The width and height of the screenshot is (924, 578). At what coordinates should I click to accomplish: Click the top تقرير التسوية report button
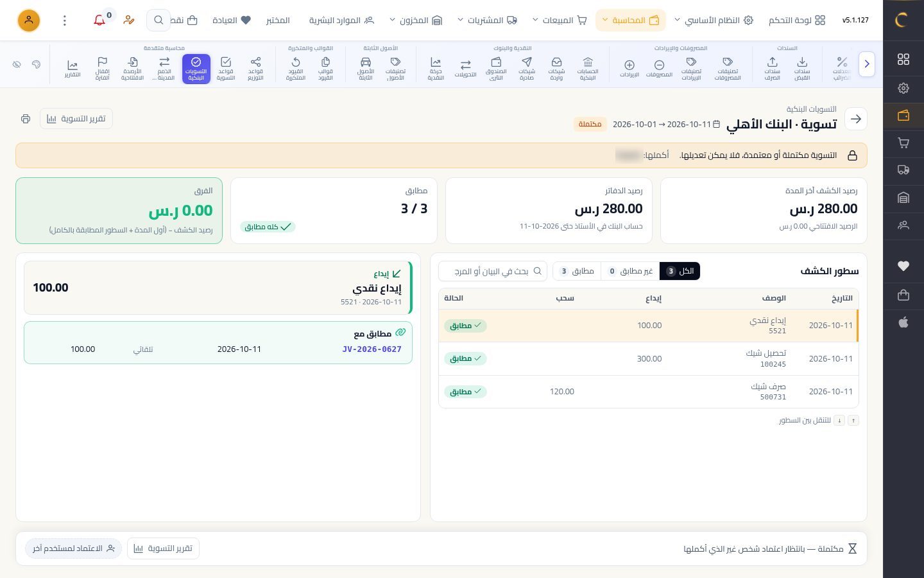(76, 119)
